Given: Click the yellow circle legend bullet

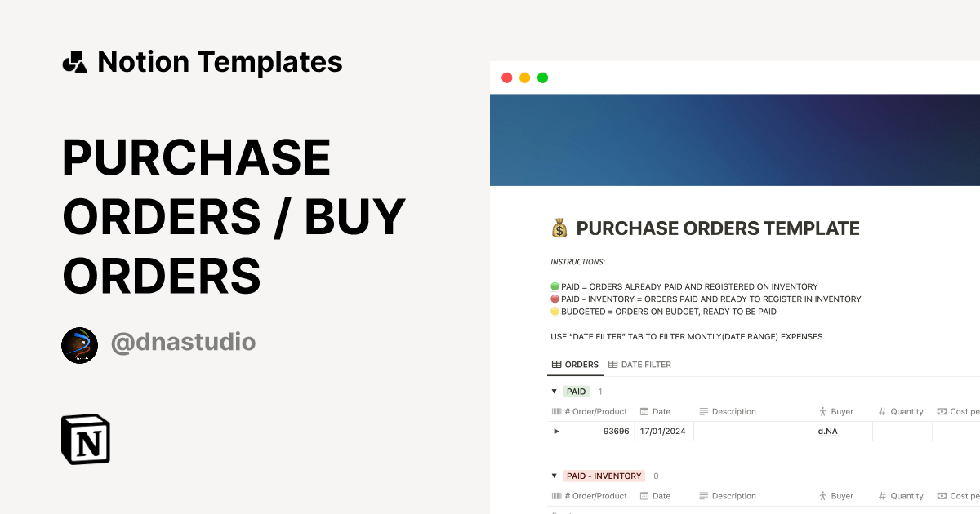Looking at the screenshot, I should click(x=555, y=312).
